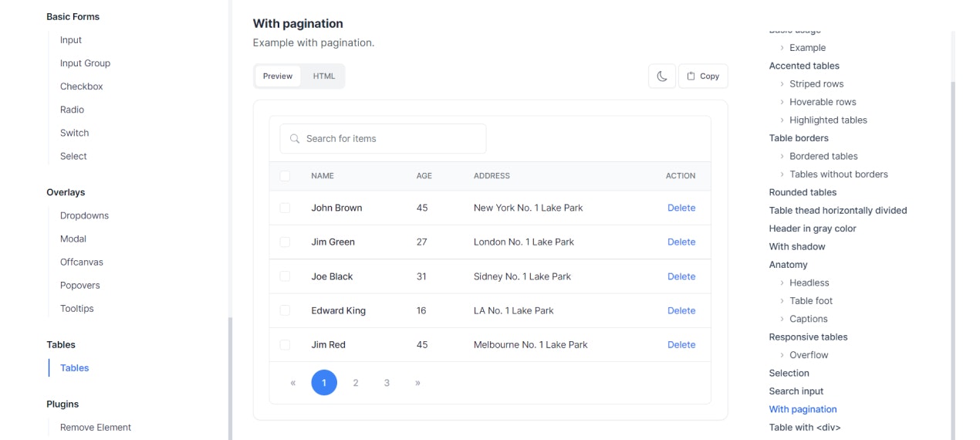Go to Selection section
Screen dimensions: 980x440
pos(789,373)
